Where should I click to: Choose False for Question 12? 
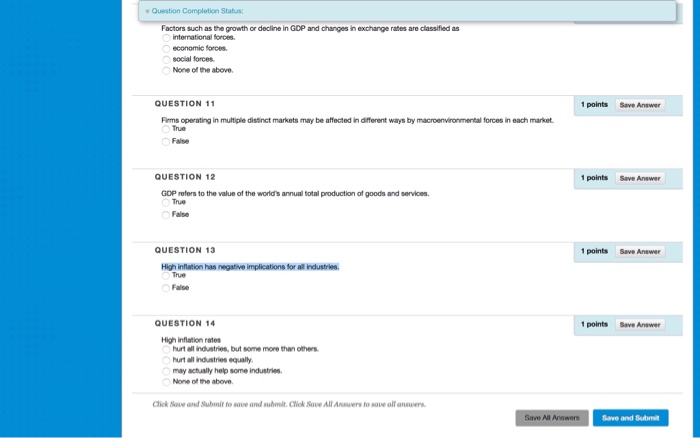[x=166, y=215]
